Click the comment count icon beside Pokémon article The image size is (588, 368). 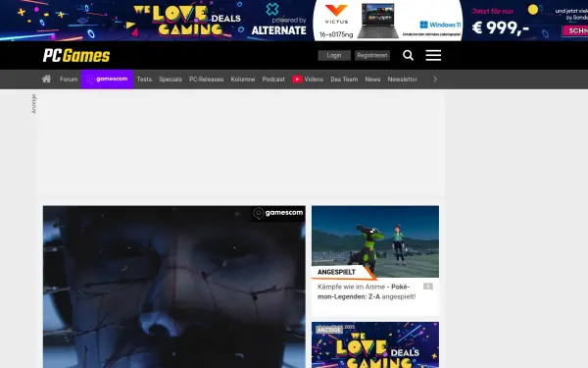click(x=428, y=287)
